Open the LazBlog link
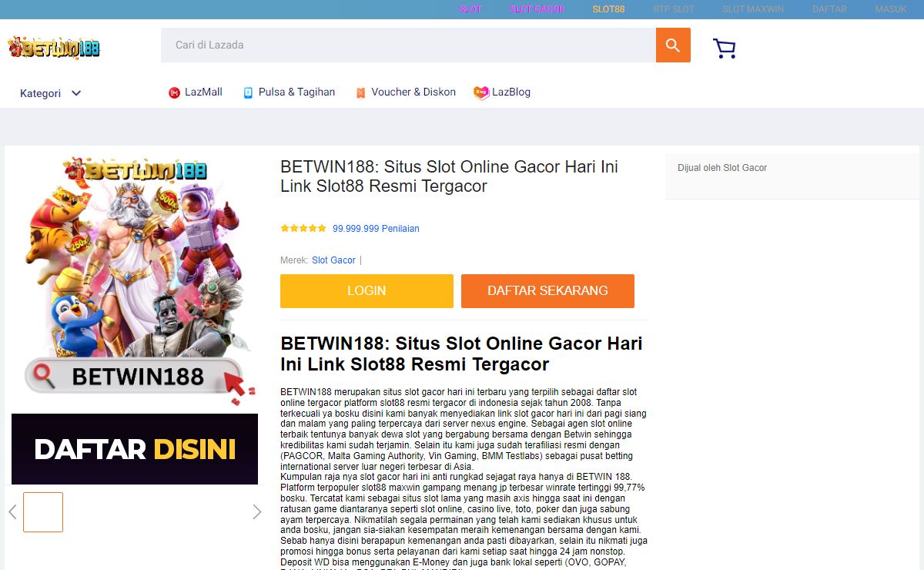 click(x=511, y=92)
